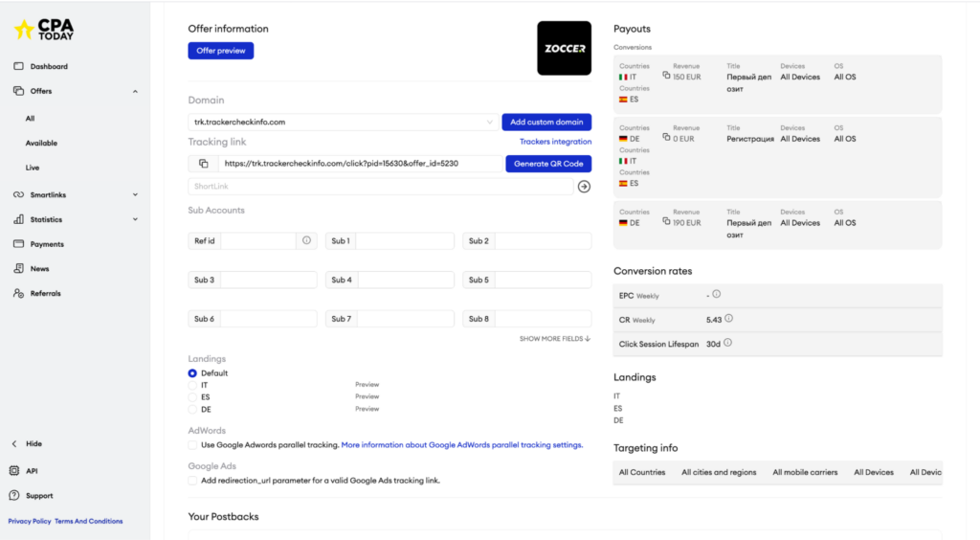Collapse the Offers menu chevron

[135, 91]
